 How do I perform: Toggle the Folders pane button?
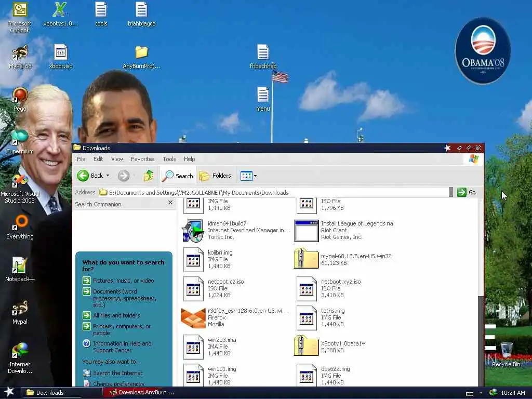215,176
